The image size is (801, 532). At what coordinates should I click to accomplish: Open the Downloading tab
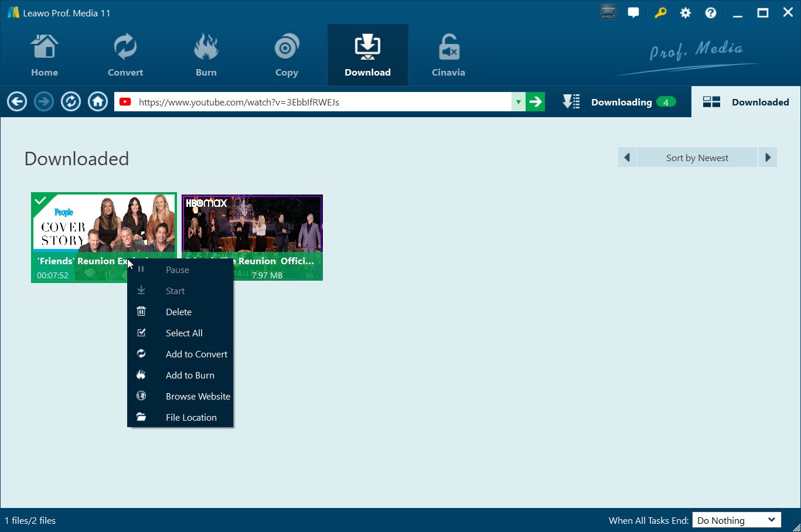pos(621,102)
